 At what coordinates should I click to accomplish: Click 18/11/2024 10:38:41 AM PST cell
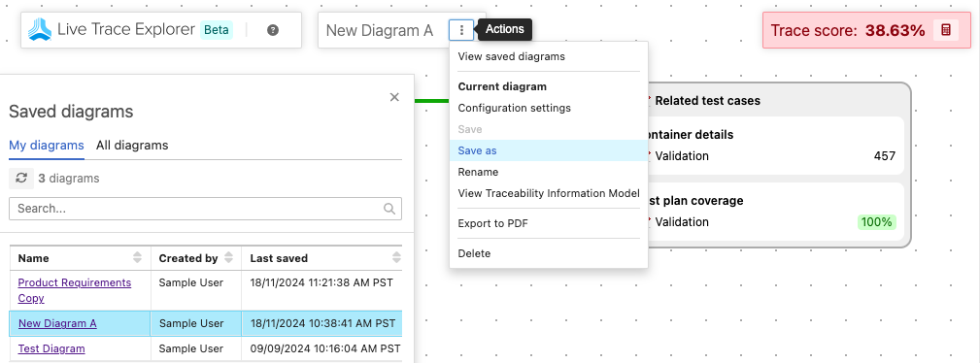coord(322,323)
